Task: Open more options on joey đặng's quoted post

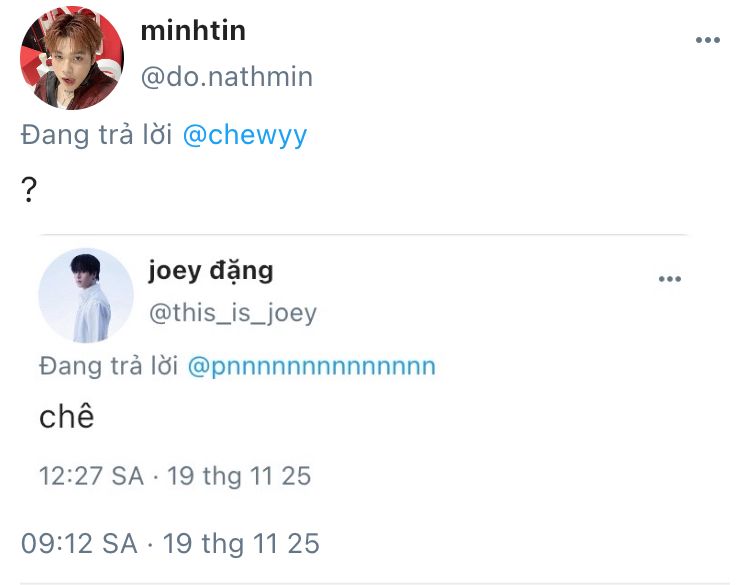Action: (x=669, y=279)
